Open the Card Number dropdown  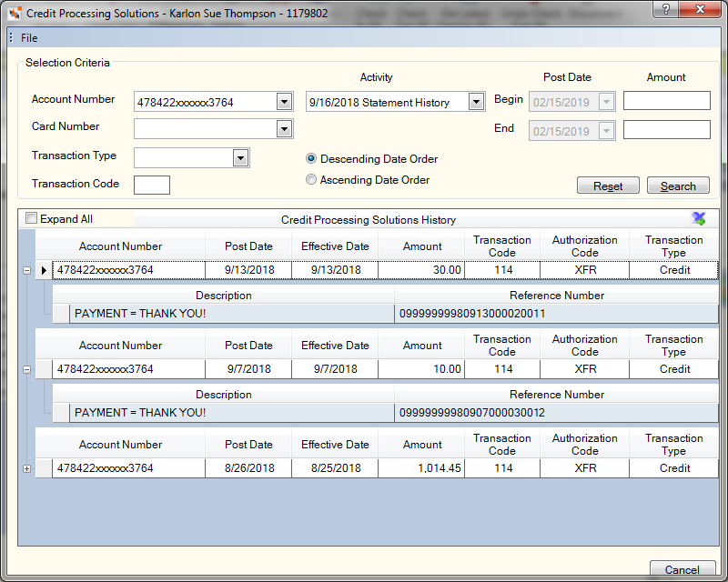click(284, 129)
